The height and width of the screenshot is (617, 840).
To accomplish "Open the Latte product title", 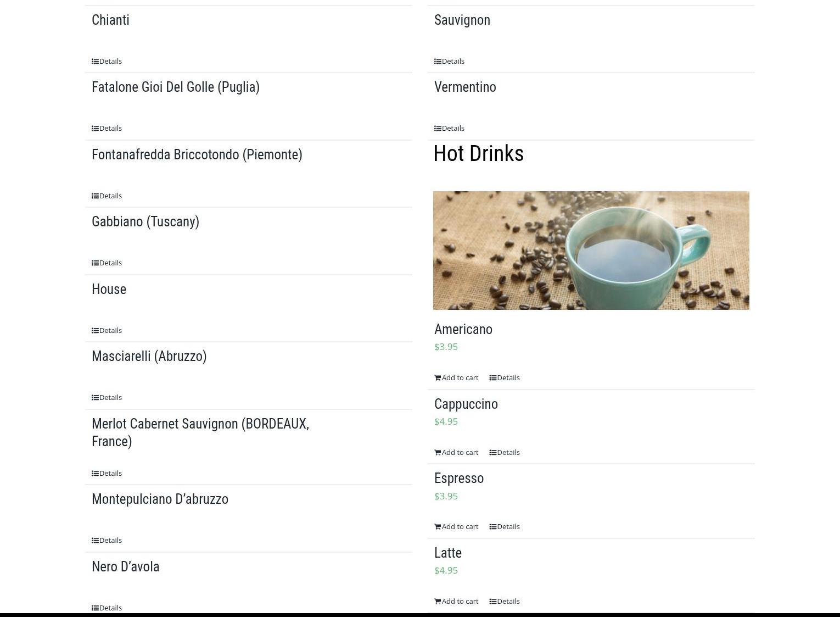I will [448, 553].
